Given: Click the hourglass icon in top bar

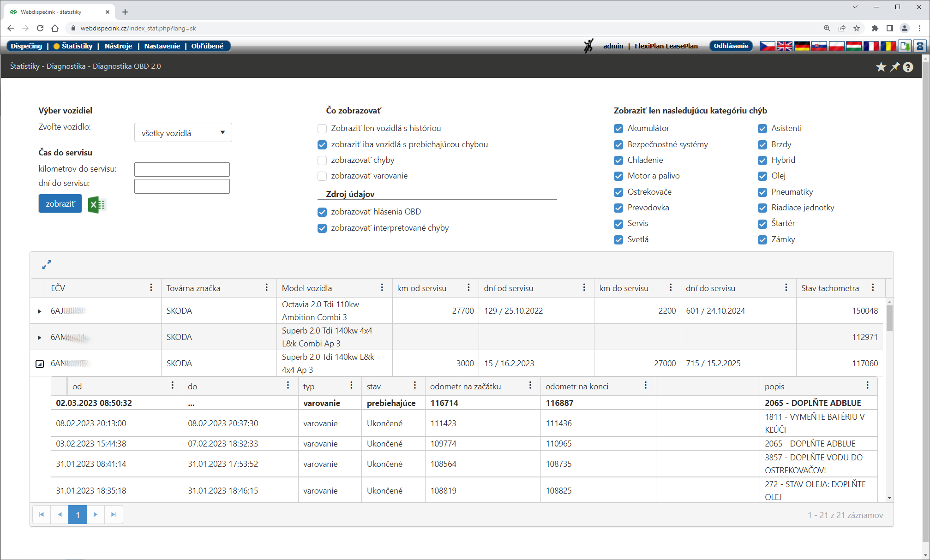Looking at the screenshot, I should 920,46.
